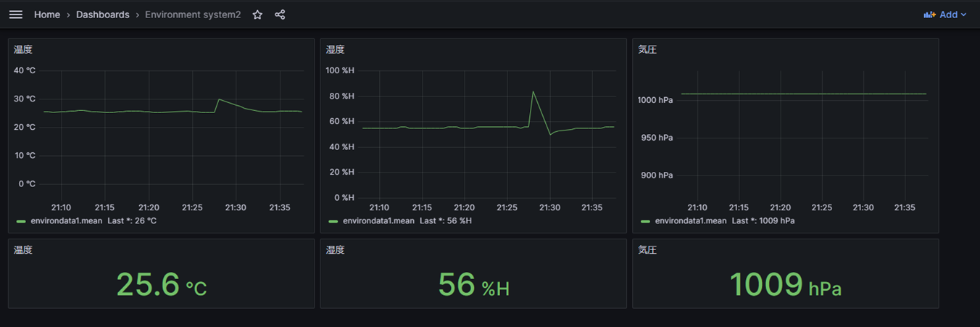Click 21:10 tick on humidity graph

point(379,207)
